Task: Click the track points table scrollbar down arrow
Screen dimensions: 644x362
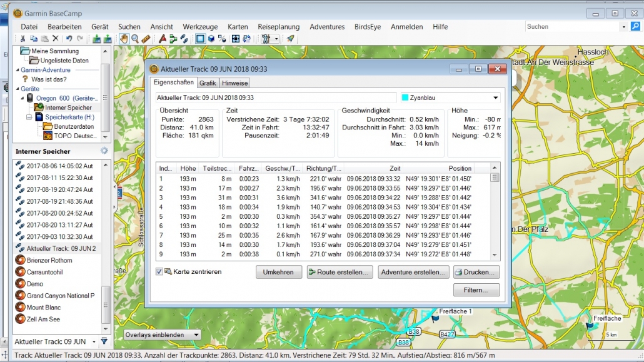Action: click(495, 254)
